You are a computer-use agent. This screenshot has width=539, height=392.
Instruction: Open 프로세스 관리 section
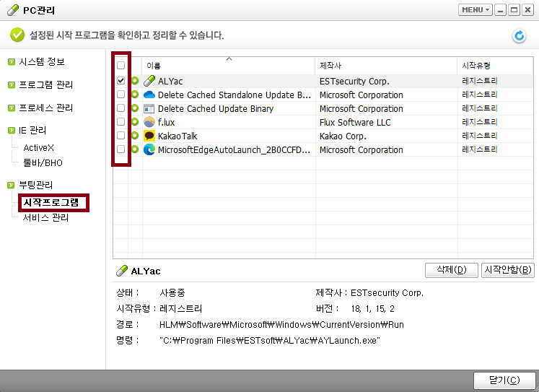[x=45, y=108]
